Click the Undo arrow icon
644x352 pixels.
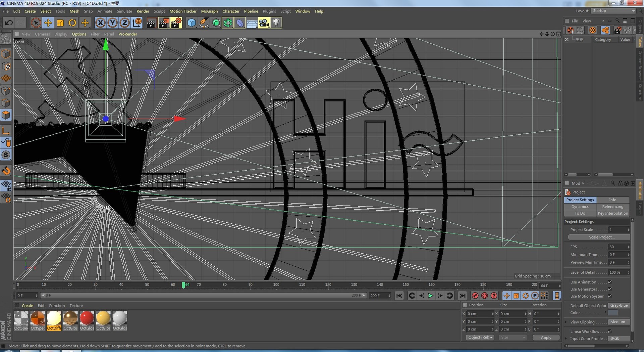[9, 23]
